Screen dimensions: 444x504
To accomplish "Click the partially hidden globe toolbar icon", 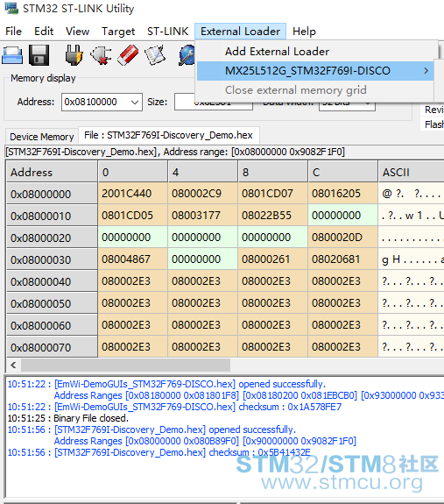I will coord(187,55).
